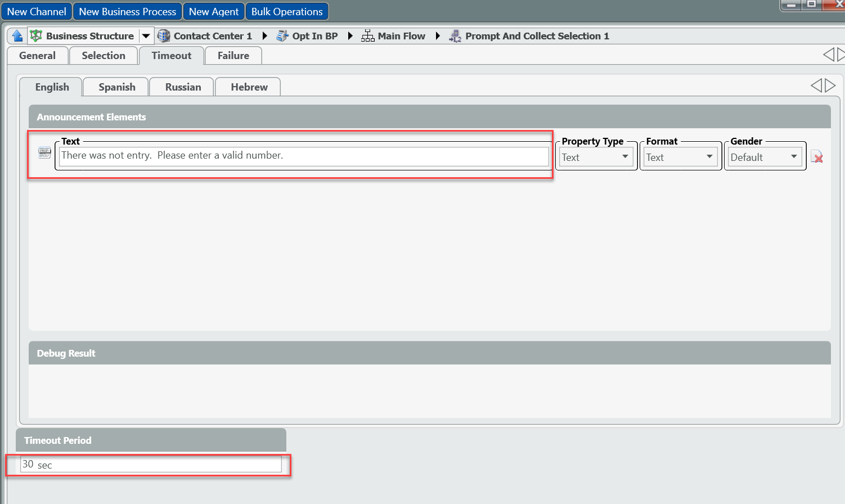This screenshot has height=504, width=845.
Task: Click the blue up-arrow navigation icon
Action: coord(17,36)
